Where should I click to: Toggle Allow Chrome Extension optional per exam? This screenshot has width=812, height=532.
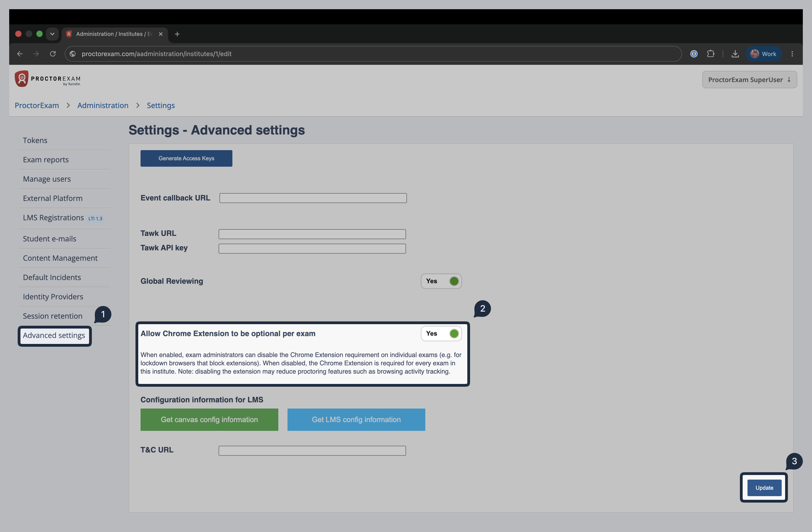[x=441, y=334]
